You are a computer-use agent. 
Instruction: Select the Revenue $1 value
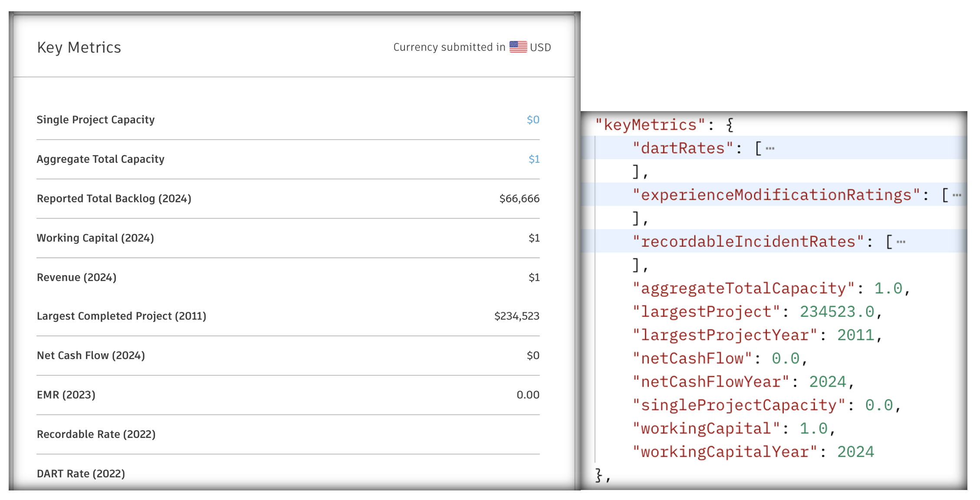(x=534, y=278)
